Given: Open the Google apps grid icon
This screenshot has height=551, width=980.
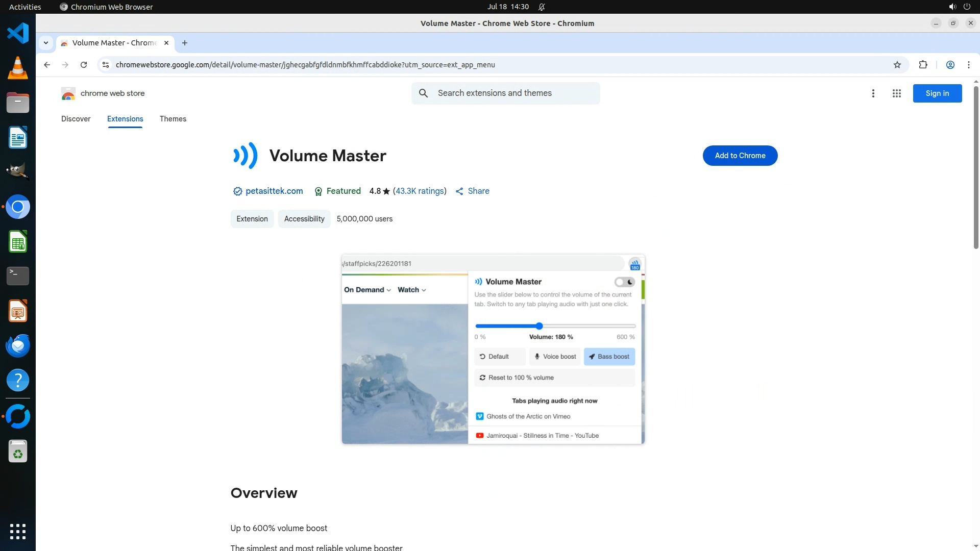Looking at the screenshot, I should pos(896,93).
